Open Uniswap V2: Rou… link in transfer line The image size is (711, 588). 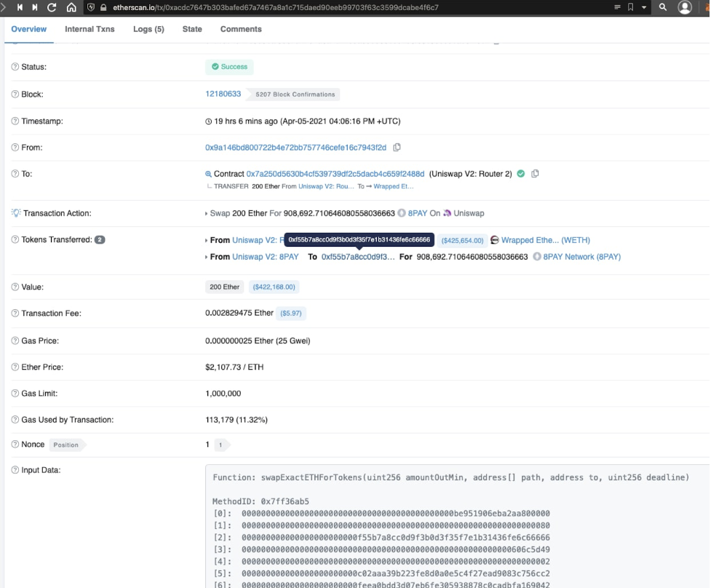[326, 186]
